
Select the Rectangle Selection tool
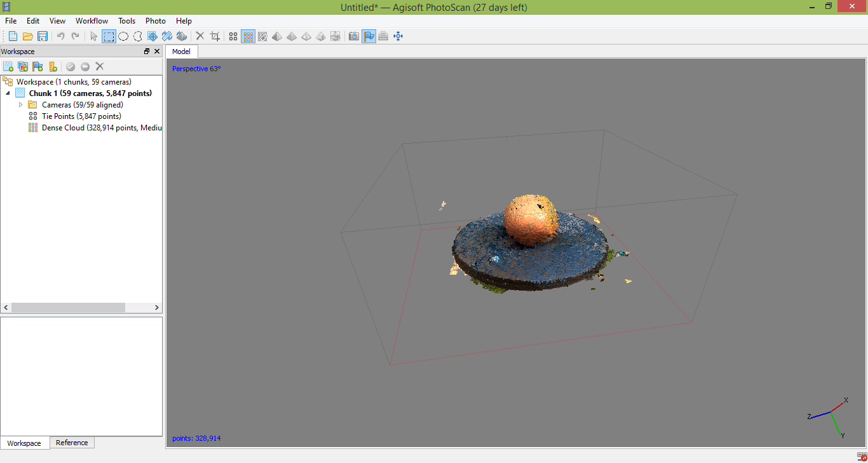tap(109, 36)
